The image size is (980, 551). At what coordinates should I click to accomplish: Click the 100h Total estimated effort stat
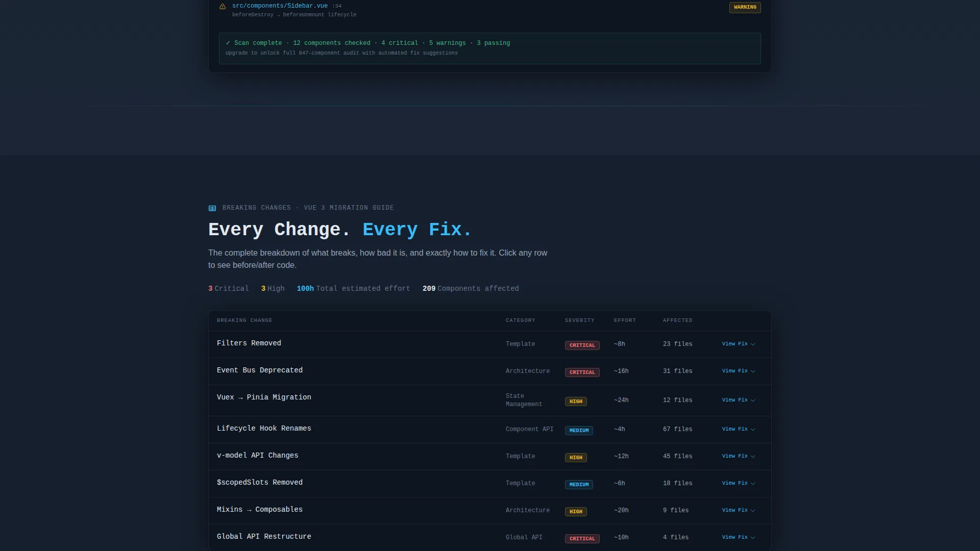[x=354, y=289]
